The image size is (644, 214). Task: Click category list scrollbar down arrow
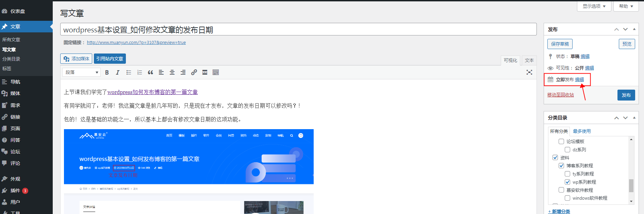coord(631,201)
